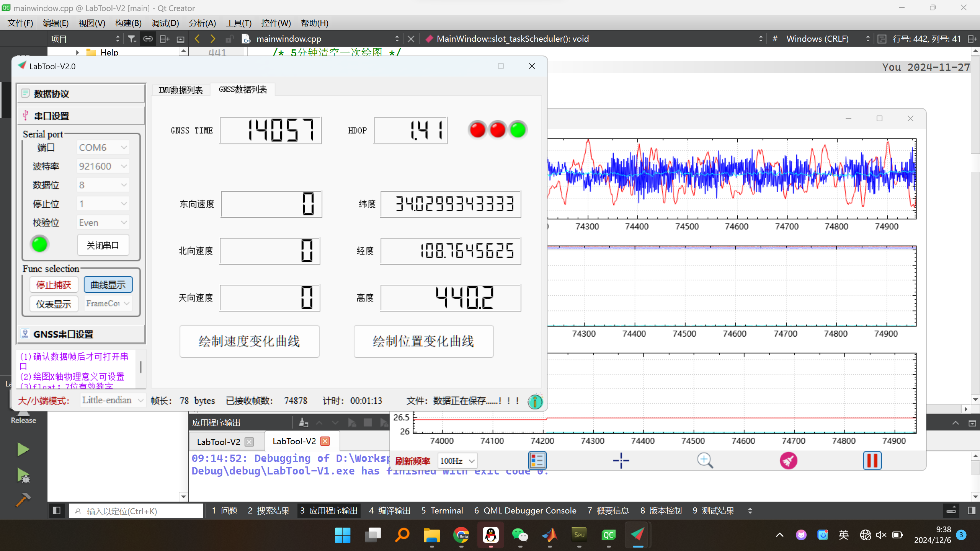Open the 5 Terminal pane

442,510
